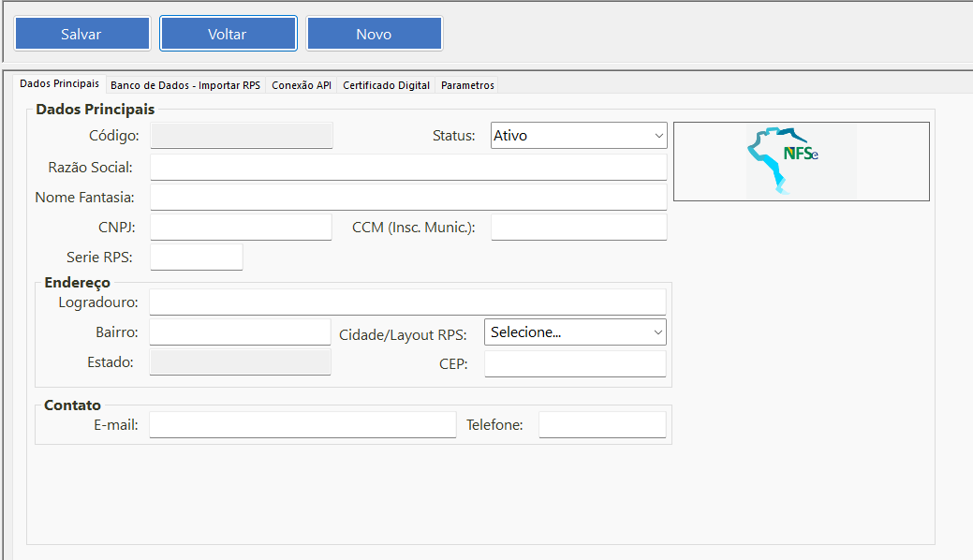Switch to the Dados Principais tab
Image resolution: width=973 pixels, height=560 pixels.
[60, 84]
